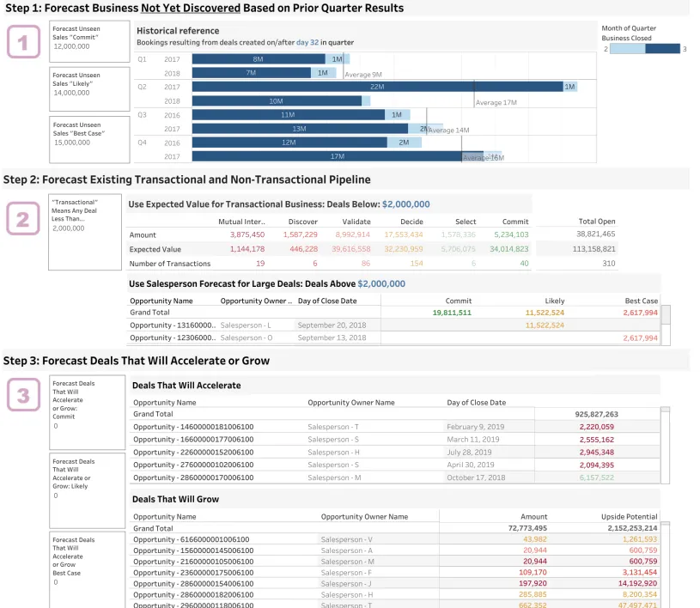Select the Upside Potential value 14,192,920
The width and height of the screenshot is (700, 608).
point(637,583)
